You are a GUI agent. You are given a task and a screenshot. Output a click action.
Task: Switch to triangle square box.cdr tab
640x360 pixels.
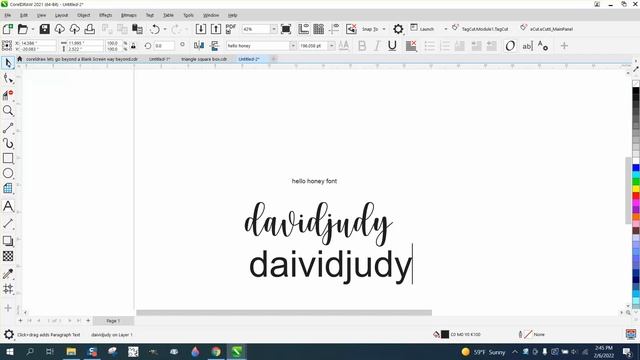coord(204,59)
